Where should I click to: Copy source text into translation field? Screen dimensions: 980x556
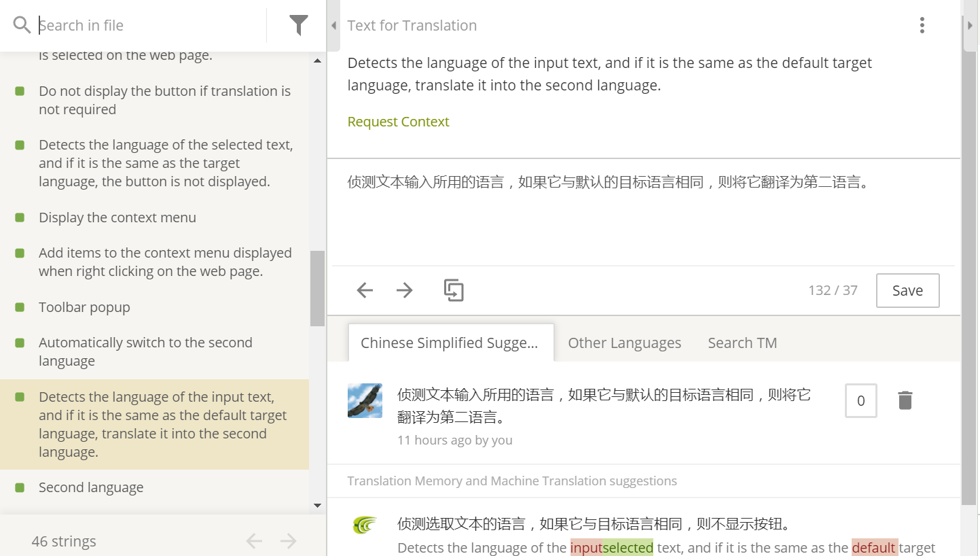(454, 290)
